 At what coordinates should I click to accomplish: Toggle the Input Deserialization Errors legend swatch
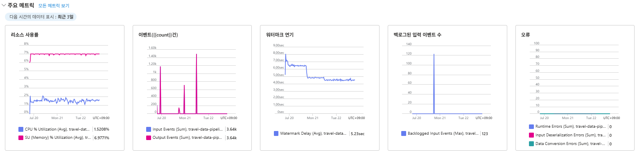pos(531,135)
